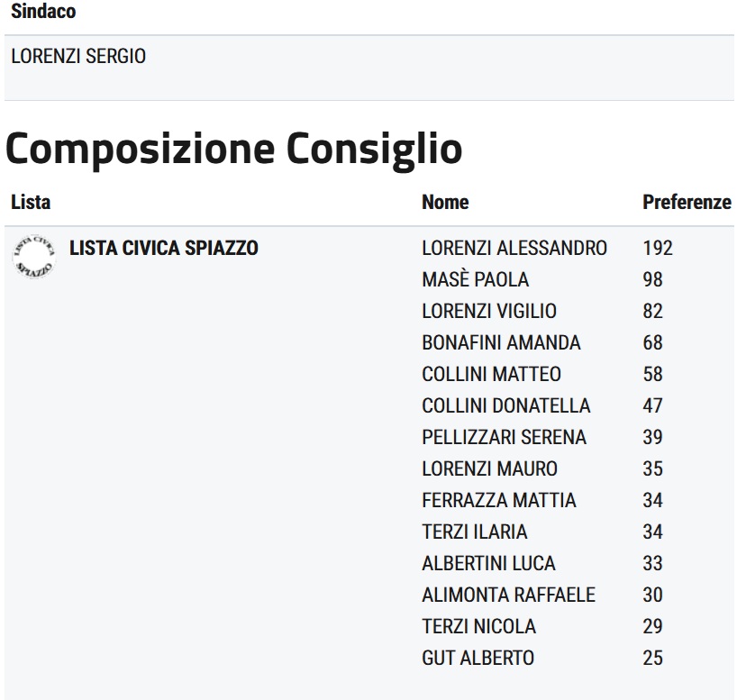Click GUT ALBERTO's name
Viewport: 737px width, 700px height.
pyautogui.click(x=478, y=658)
